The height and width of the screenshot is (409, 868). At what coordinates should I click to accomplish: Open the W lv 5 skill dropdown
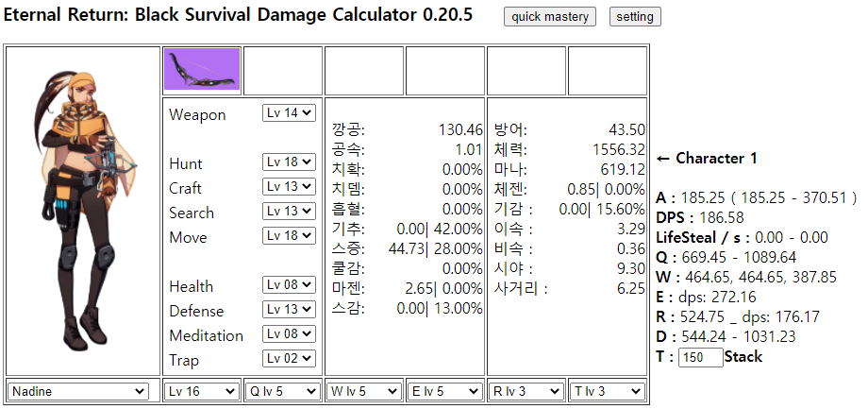click(x=363, y=391)
